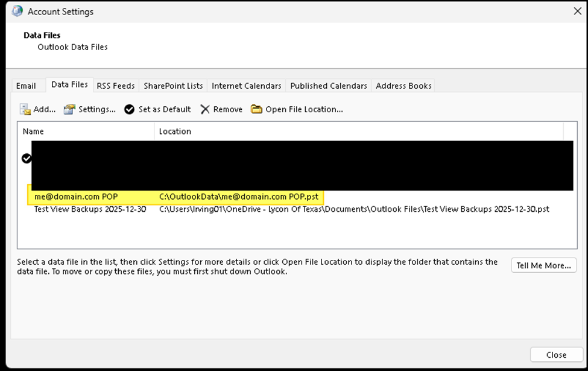Open the Address Books tab

(x=403, y=86)
